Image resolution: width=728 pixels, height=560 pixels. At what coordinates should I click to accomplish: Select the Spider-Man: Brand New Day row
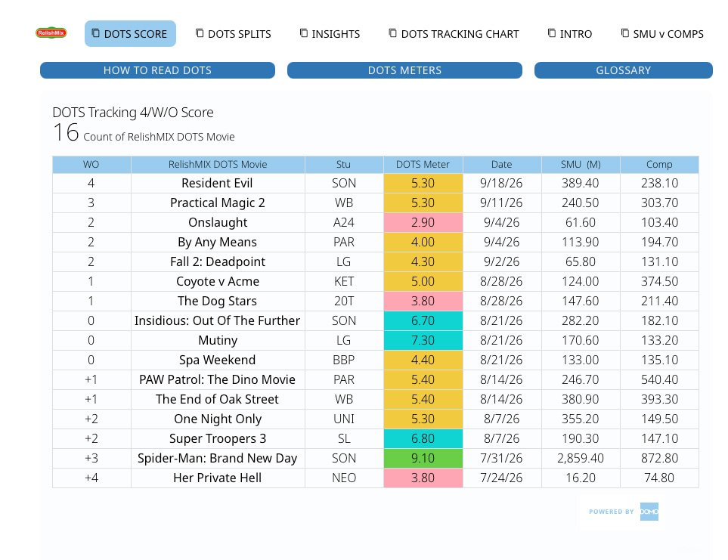point(375,458)
